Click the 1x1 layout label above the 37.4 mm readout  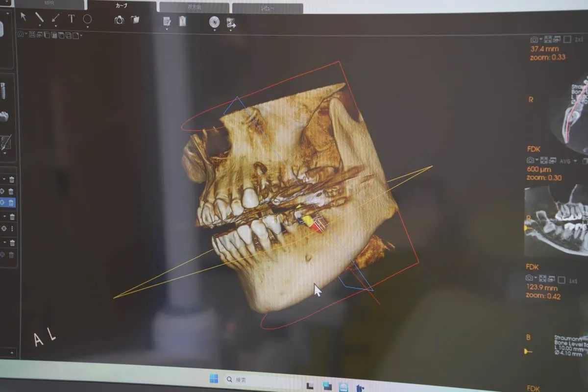tap(580, 39)
